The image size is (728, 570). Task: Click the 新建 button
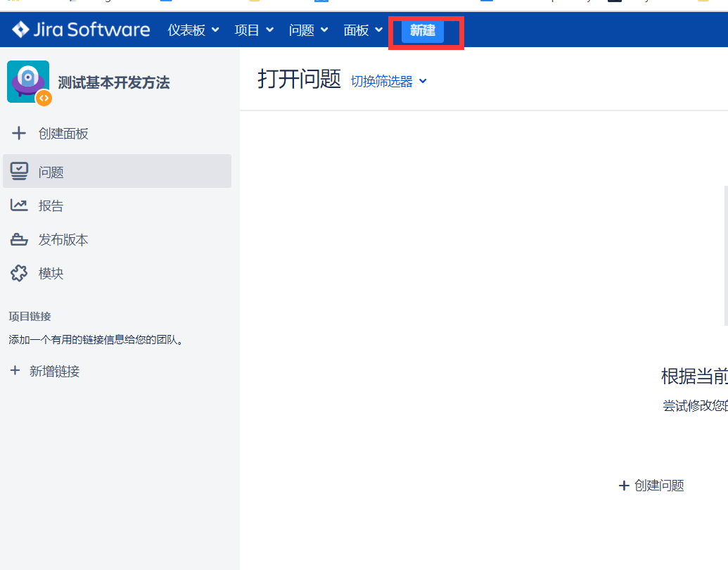[423, 32]
